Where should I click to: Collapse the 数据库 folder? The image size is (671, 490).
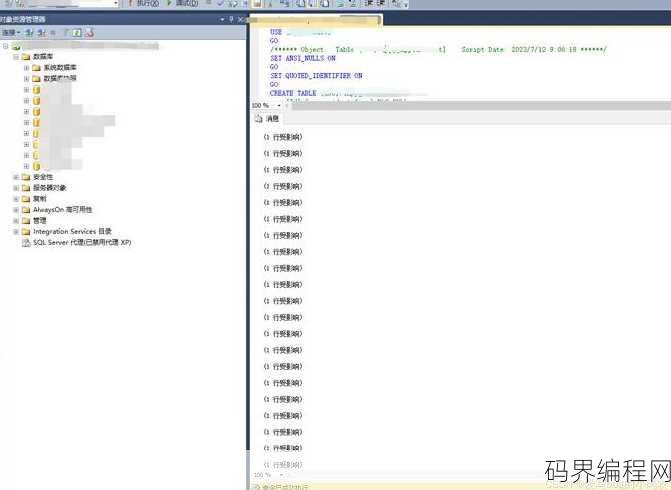[x=16, y=56]
